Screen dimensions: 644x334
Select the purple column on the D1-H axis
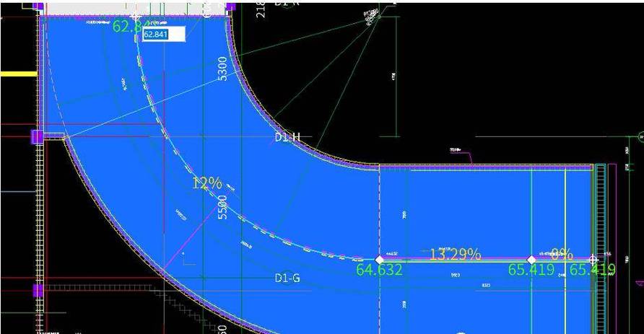coord(38,136)
